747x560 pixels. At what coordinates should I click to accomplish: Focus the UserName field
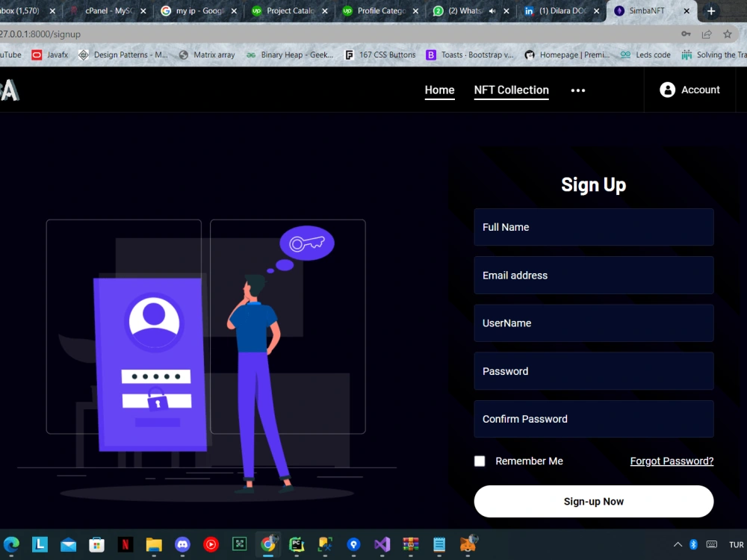pos(594,323)
